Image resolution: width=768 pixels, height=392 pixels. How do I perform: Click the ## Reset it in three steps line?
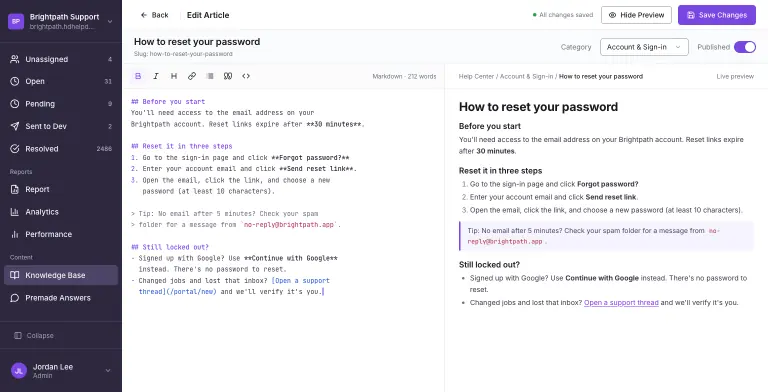(x=182, y=147)
